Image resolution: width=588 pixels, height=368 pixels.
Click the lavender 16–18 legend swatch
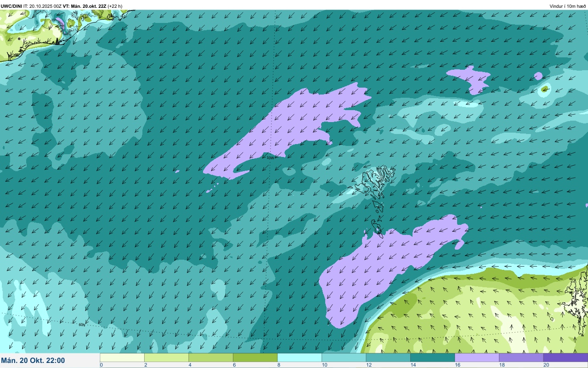click(477, 357)
